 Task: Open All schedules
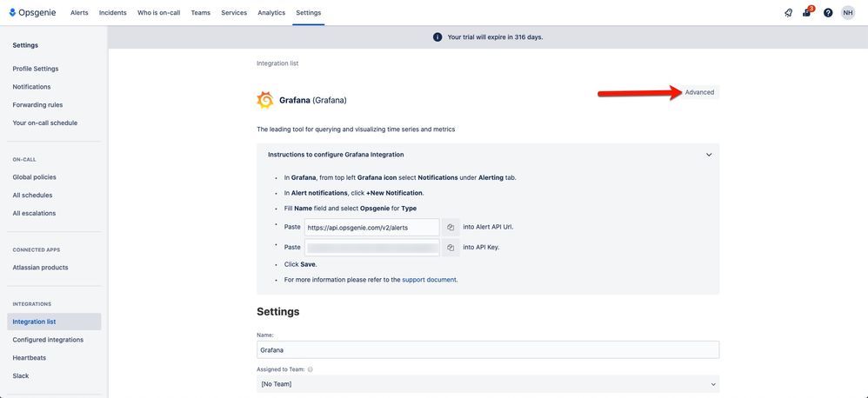[x=33, y=196]
